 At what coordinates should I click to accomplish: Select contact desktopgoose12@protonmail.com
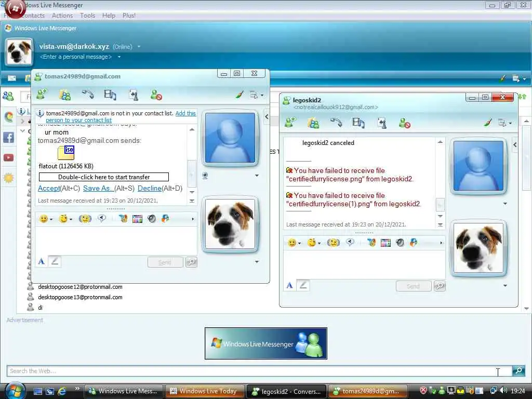click(80, 287)
